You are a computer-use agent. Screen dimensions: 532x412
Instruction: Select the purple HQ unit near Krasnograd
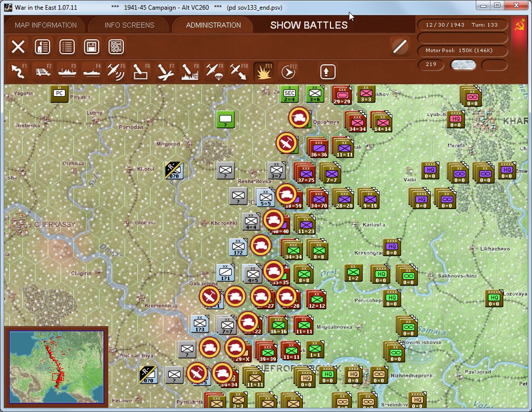(x=391, y=247)
